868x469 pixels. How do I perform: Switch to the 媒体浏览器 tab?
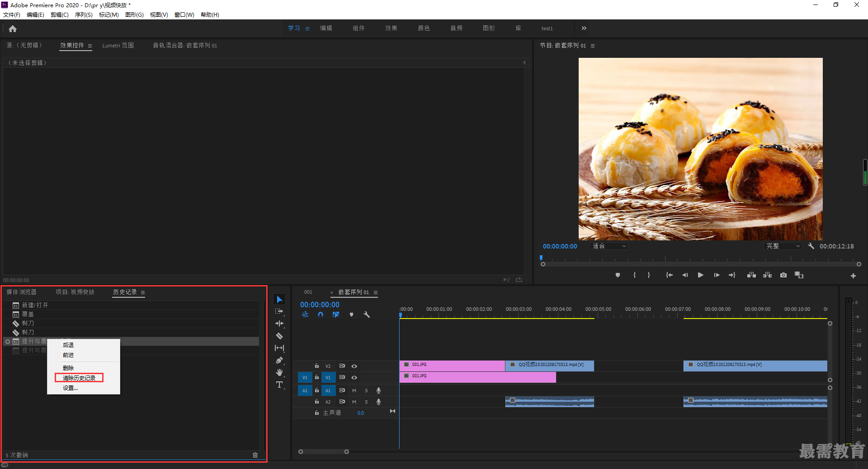[21, 292]
